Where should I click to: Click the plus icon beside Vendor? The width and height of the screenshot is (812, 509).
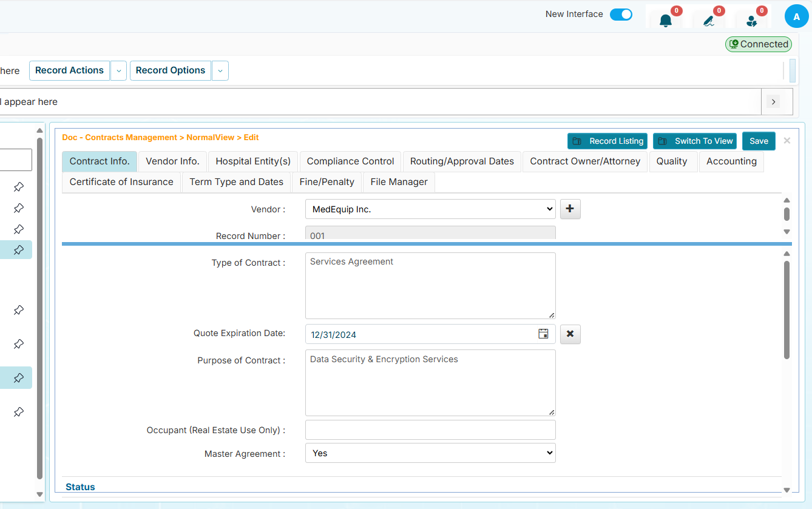tap(570, 209)
